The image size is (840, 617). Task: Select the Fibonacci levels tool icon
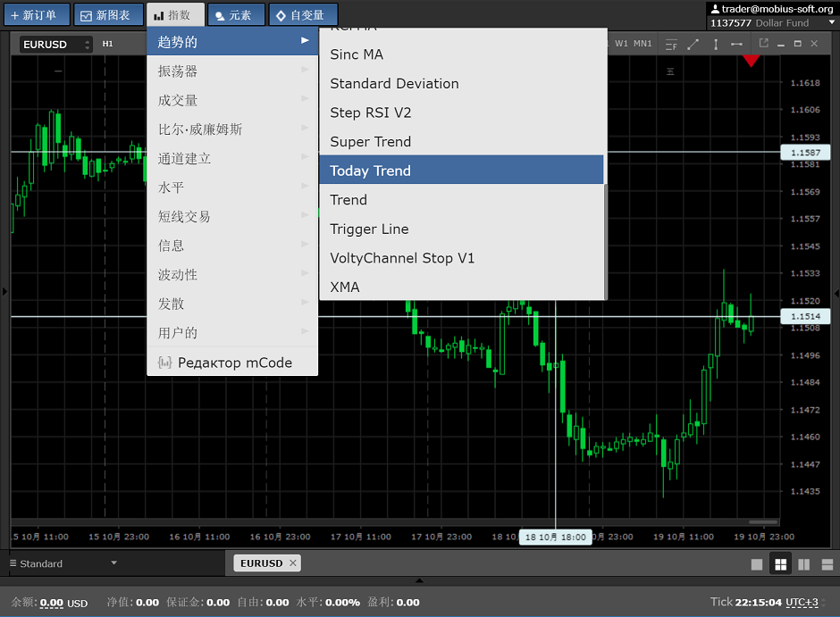671,45
